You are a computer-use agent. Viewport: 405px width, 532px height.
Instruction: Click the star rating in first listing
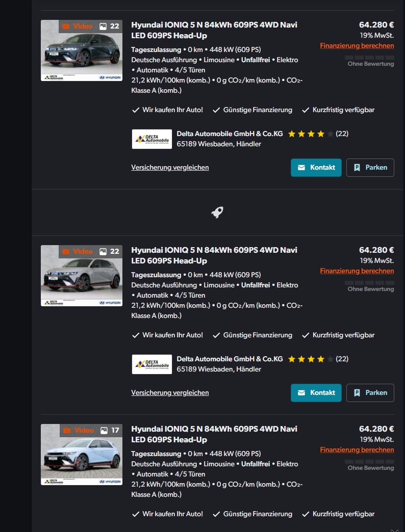click(311, 134)
